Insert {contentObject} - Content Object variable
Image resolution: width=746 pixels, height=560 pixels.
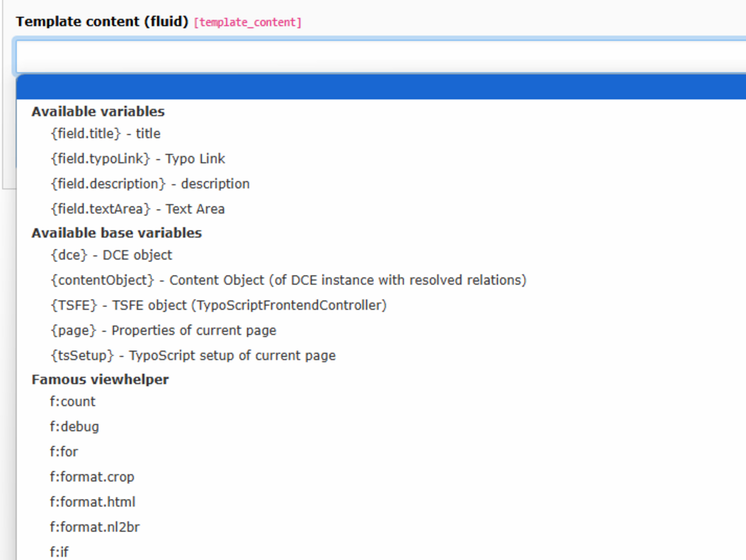(381, 280)
